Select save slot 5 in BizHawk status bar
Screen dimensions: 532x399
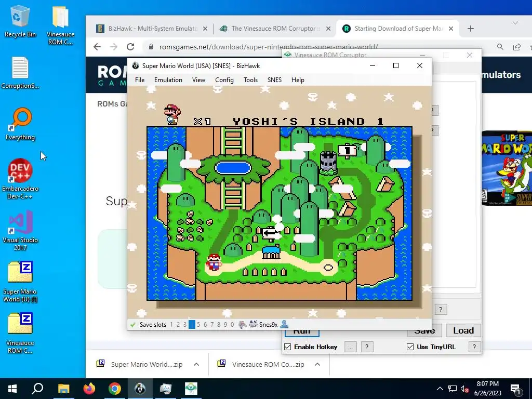tap(198, 325)
